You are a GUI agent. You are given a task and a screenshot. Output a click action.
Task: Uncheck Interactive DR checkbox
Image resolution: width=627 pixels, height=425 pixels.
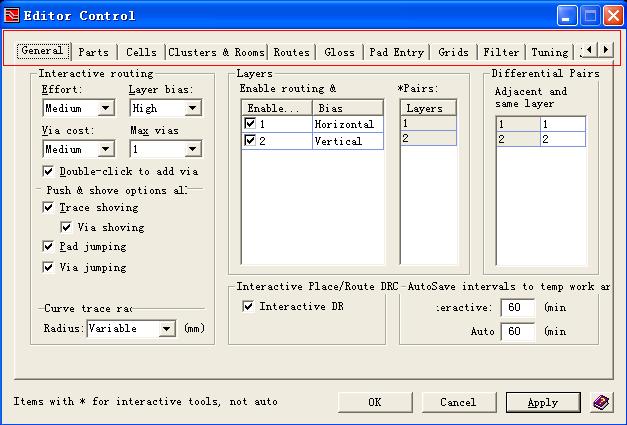pos(248,306)
